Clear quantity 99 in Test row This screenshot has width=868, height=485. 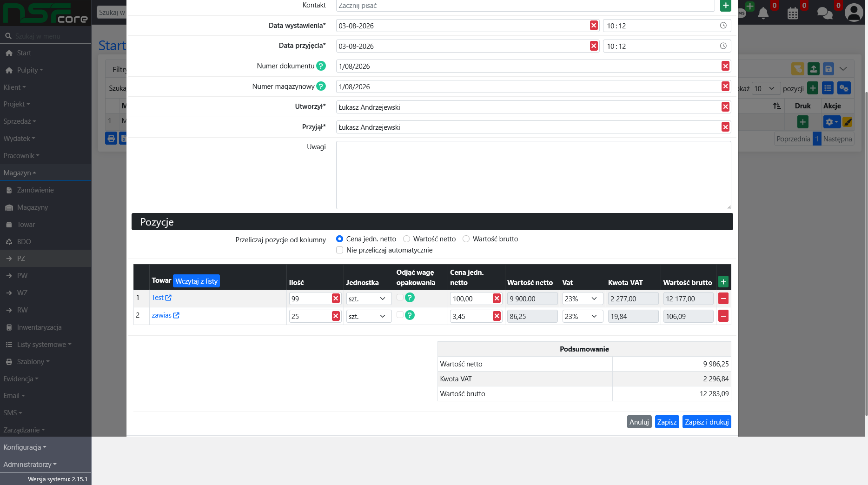pyautogui.click(x=336, y=299)
